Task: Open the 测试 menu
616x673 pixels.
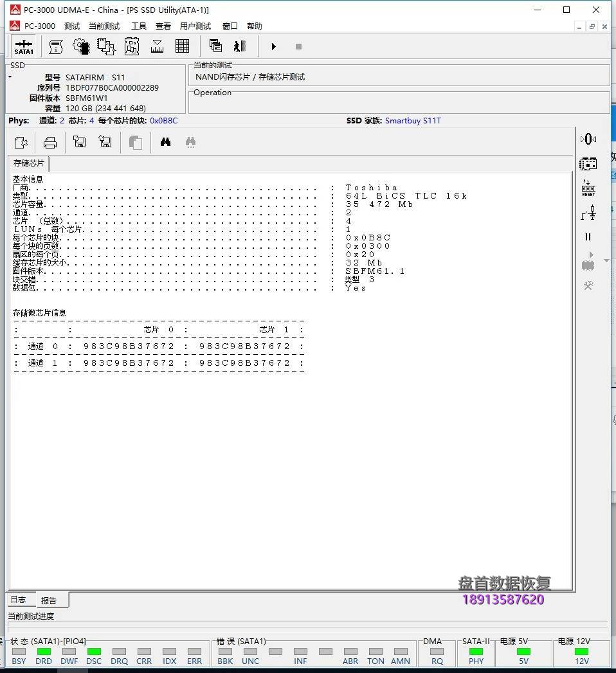Action: click(71, 26)
